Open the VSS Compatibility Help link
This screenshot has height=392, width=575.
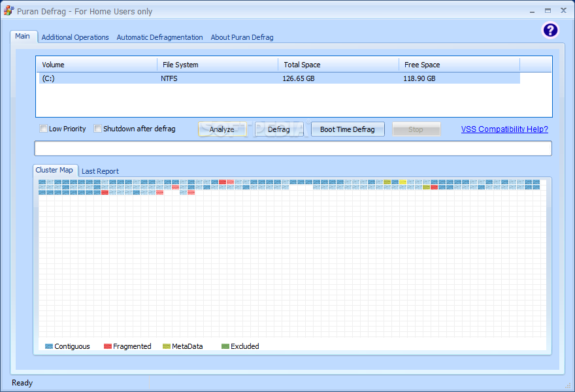pos(504,129)
